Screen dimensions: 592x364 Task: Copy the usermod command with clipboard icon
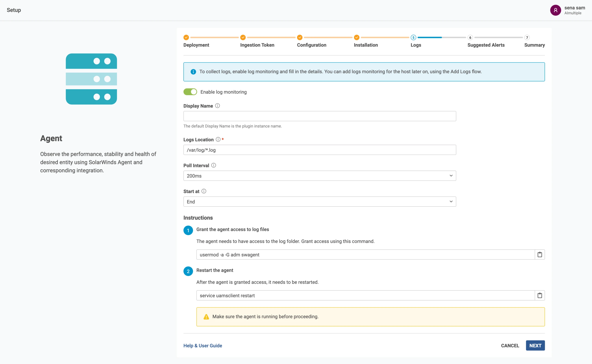(x=540, y=255)
